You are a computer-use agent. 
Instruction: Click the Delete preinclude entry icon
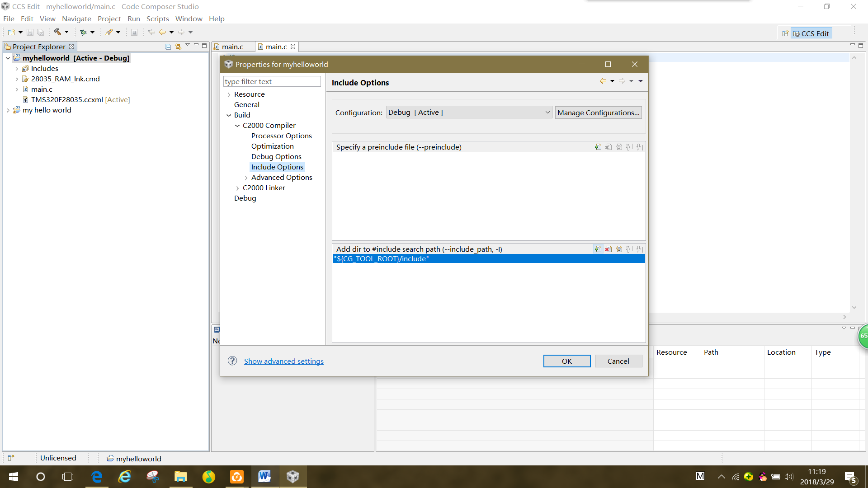tap(608, 147)
